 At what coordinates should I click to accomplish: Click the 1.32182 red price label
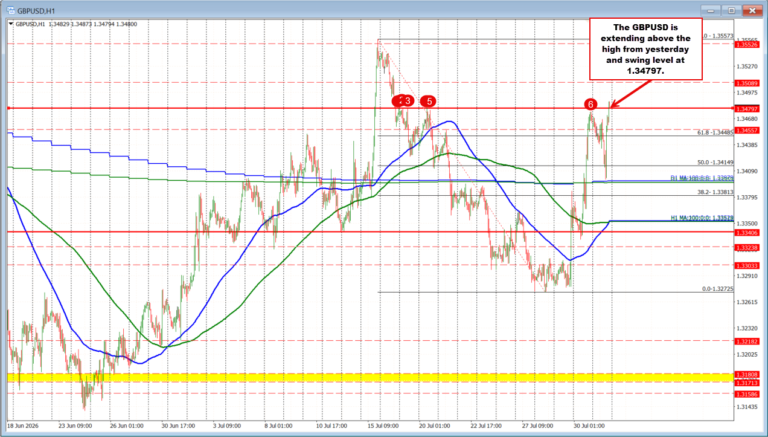click(746, 341)
